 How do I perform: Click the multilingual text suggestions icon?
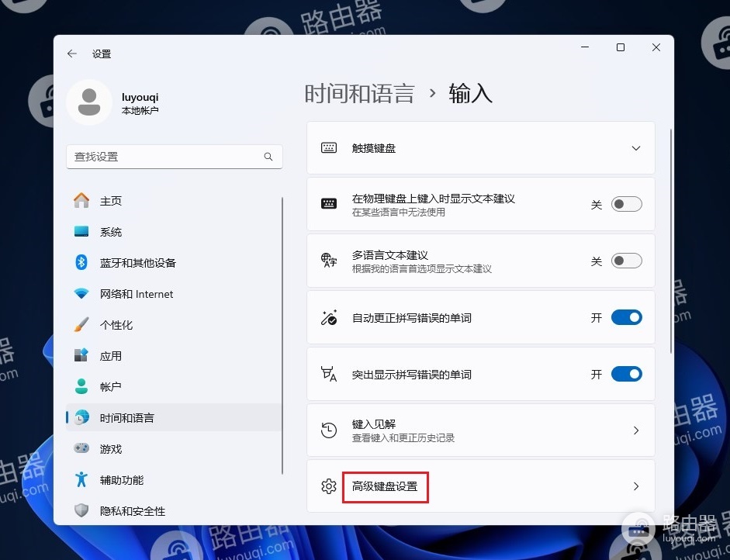[329, 261]
